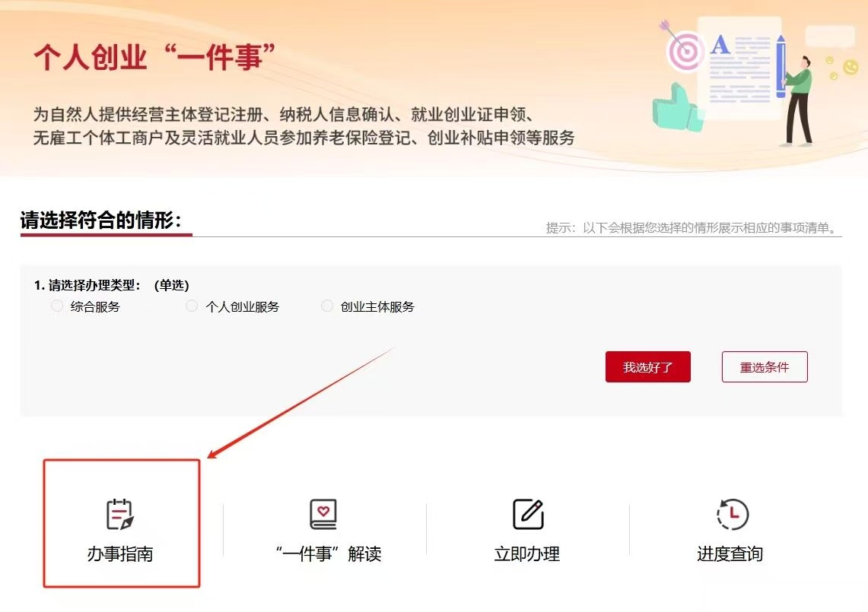Open the "一件事"解读 text link

(328, 554)
